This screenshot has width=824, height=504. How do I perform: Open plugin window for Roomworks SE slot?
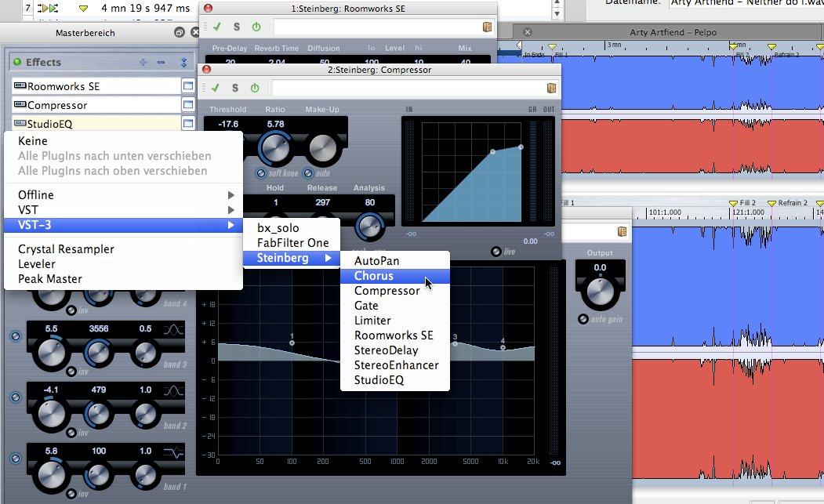(188, 85)
